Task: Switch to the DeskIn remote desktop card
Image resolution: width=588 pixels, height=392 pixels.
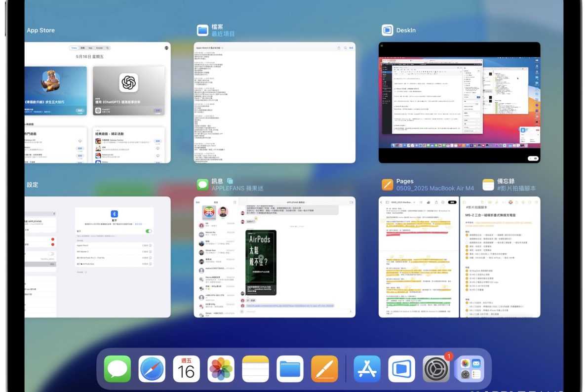Action: pyautogui.click(x=459, y=102)
